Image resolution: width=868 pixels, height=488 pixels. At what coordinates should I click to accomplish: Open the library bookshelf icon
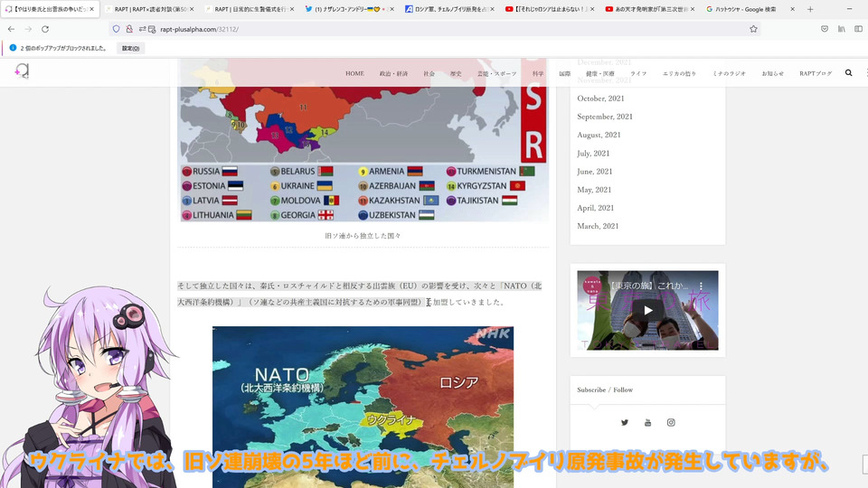coord(842,29)
